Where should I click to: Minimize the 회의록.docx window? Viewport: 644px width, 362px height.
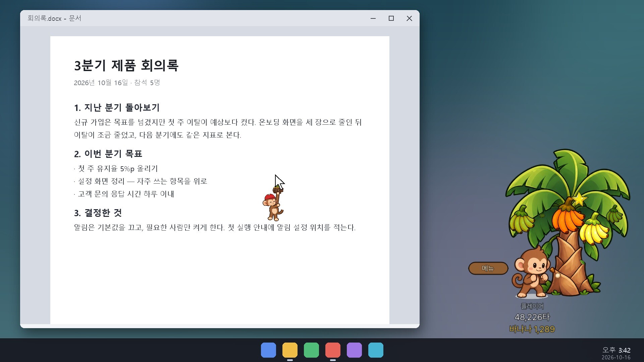(x=373, y=18)
